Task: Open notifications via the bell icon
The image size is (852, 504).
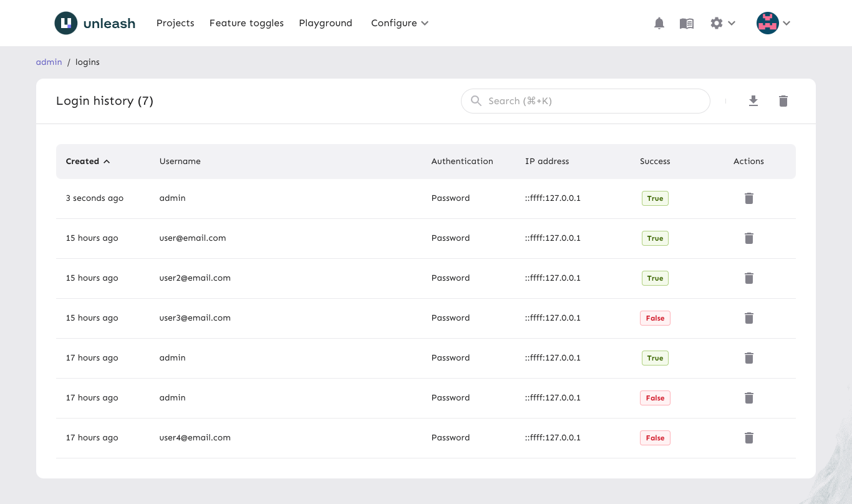Action: pos(659,23)
